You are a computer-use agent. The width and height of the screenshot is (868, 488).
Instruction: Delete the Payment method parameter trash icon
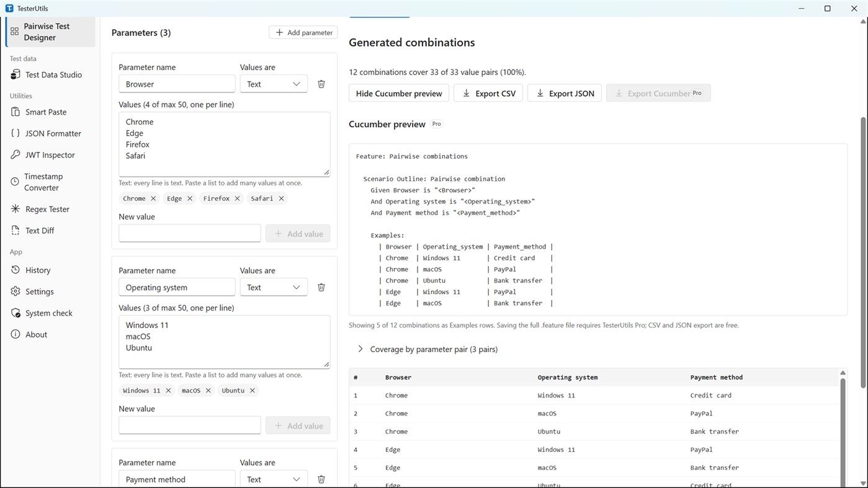click(321, 479)
